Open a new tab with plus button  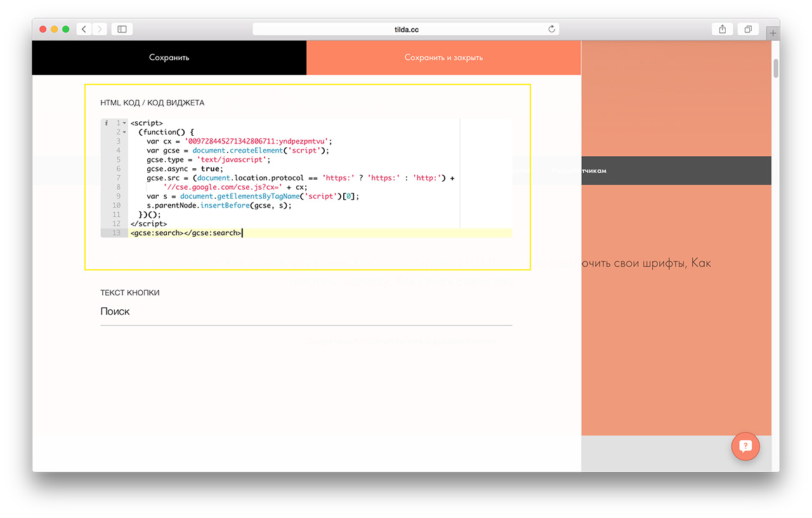click(x=773, y=33)
